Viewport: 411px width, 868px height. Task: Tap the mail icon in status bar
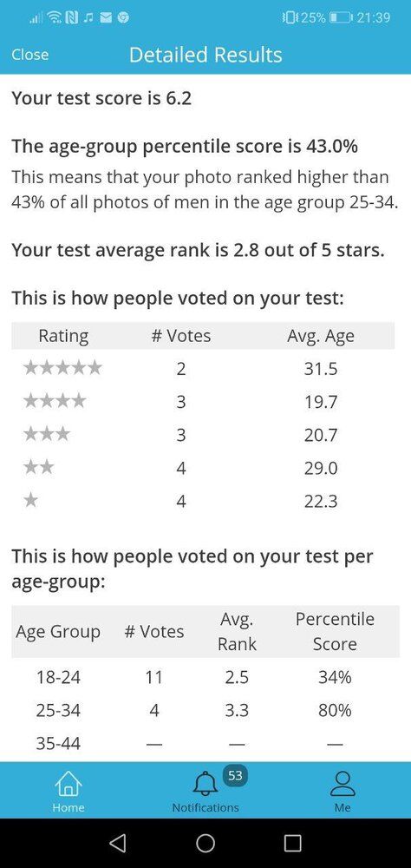click(x=106, y=17)
